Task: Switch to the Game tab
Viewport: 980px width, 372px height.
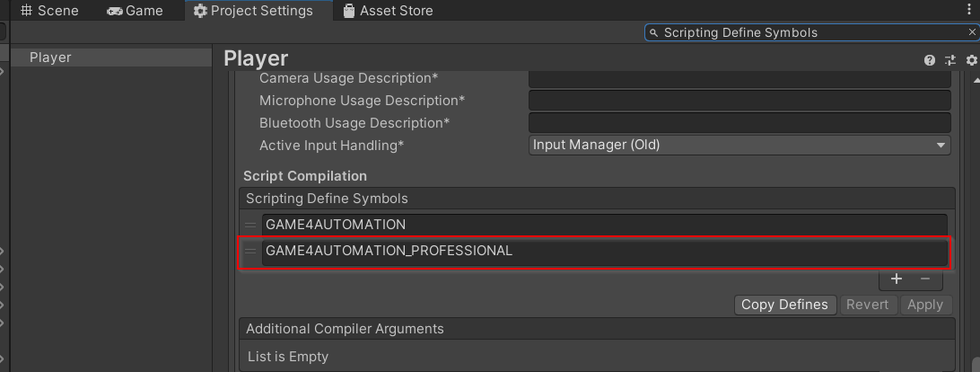Action: tap(135, 11)
